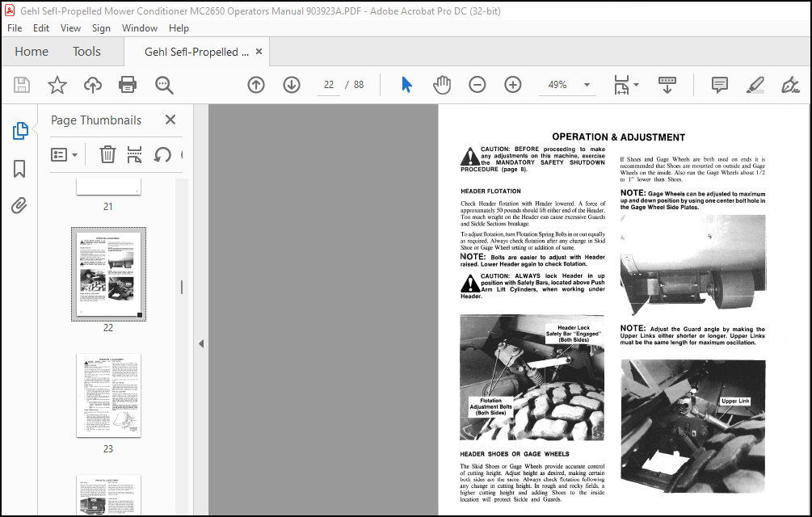Choose the selection arrow tool
The image size is (812, 517).
tap(407, 85)
